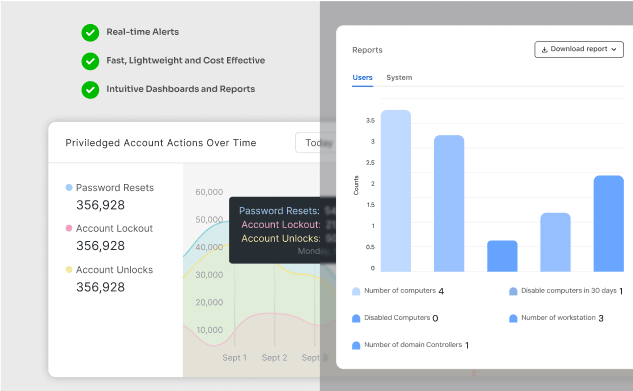Click the green checkmark beside Fast, Lightweight and Cost Effective
Image resolution: width=633 pixels, height=391 pixels.
[90, 61]
